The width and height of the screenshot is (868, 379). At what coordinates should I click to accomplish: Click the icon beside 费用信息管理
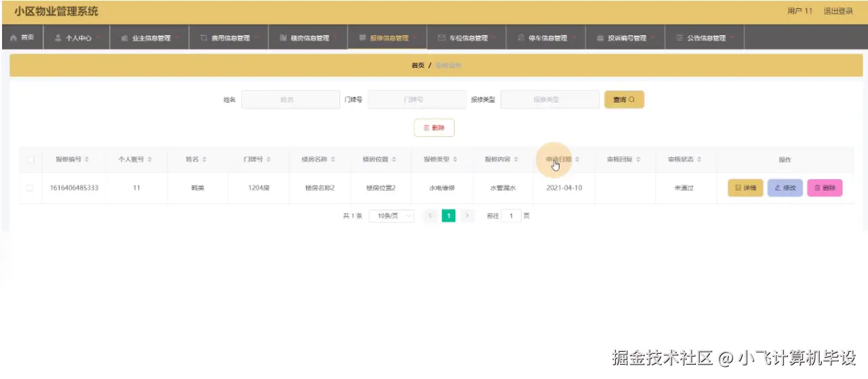[x=204, y=38]
